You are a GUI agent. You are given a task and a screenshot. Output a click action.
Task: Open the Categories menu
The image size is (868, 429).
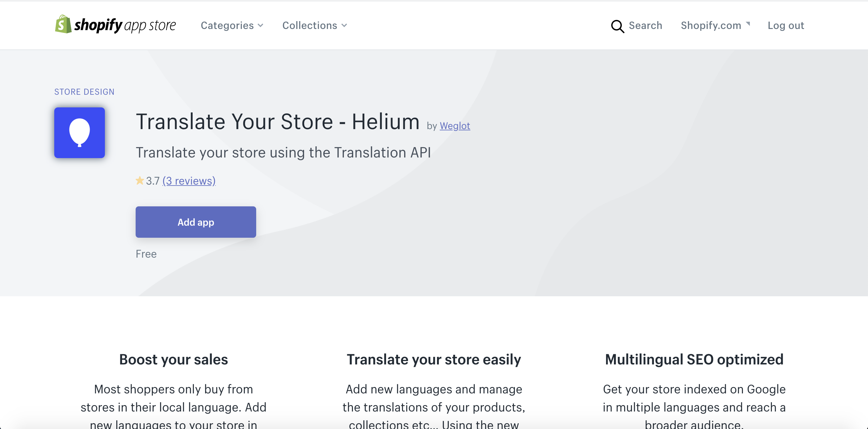click(228, 26)
